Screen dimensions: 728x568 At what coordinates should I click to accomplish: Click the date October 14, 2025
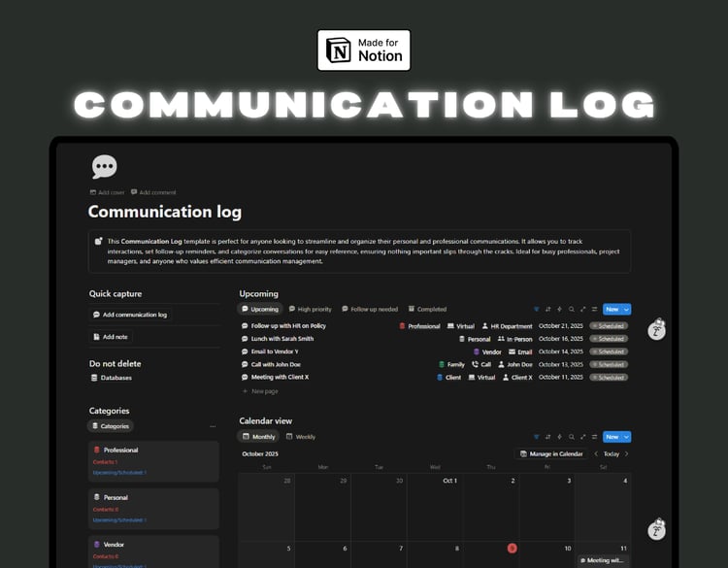pos(561,351)
